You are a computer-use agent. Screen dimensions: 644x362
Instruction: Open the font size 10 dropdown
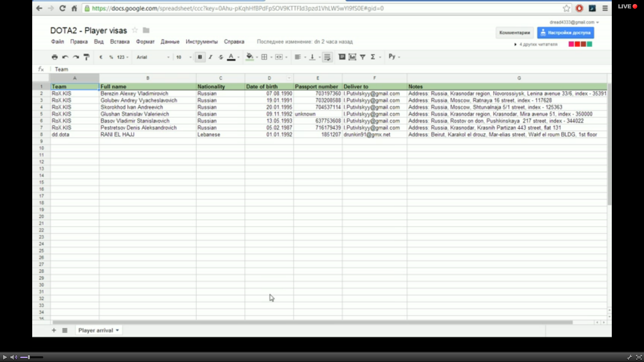point(183,57)
